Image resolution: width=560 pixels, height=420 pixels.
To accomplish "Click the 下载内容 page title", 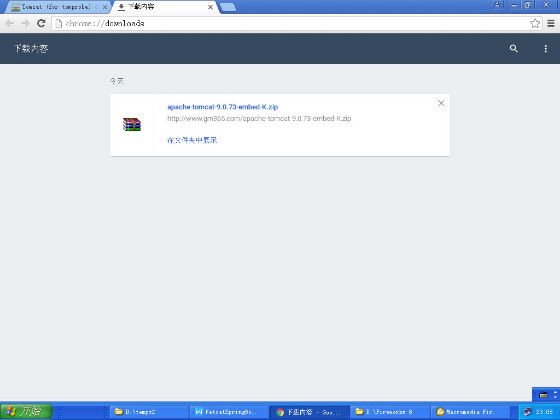I will (x=31, y=49).
